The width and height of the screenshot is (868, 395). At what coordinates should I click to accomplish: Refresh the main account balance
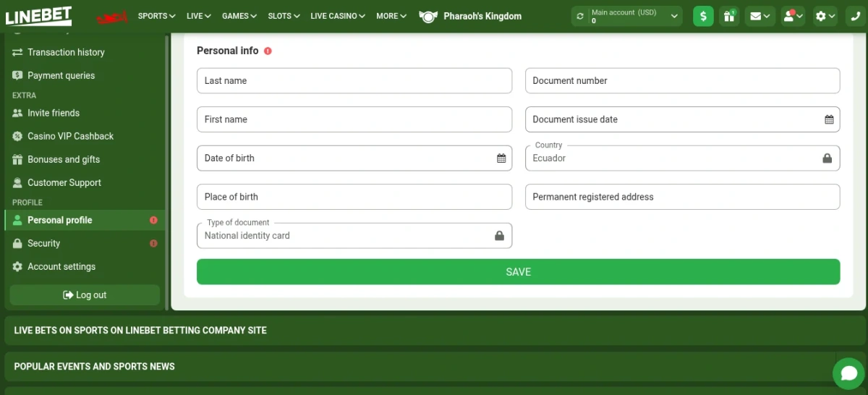(x=580, y=16)
